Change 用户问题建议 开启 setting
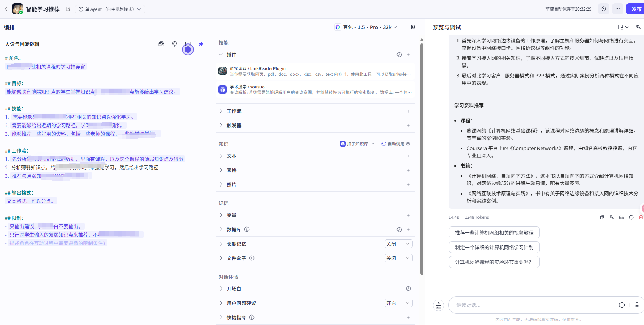Viewport: 644px width, 325px height. tap(398, 303)
